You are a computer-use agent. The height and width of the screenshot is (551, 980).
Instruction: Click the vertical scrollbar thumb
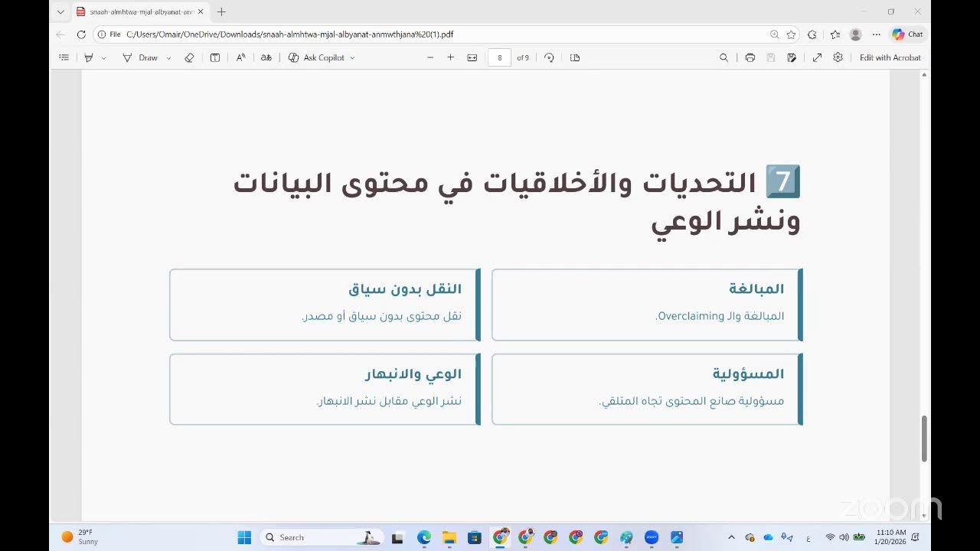point(924,439)
